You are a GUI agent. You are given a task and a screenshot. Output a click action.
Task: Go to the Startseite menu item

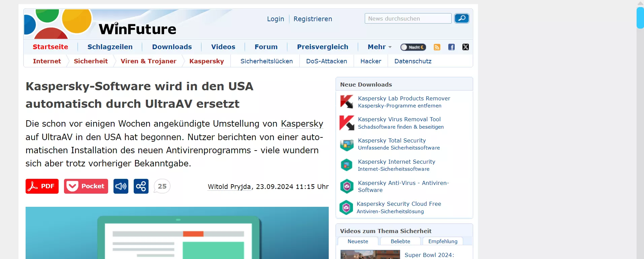click(x=51, y=47)
